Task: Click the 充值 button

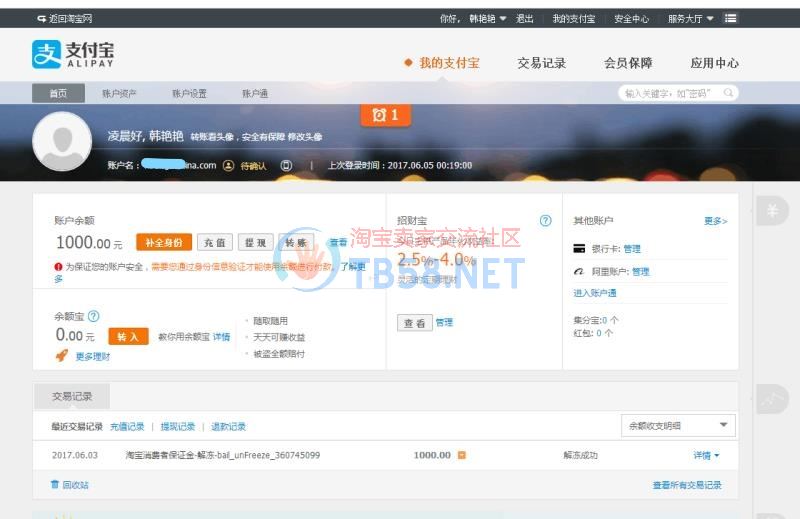Action: click(x=215, y=242)
